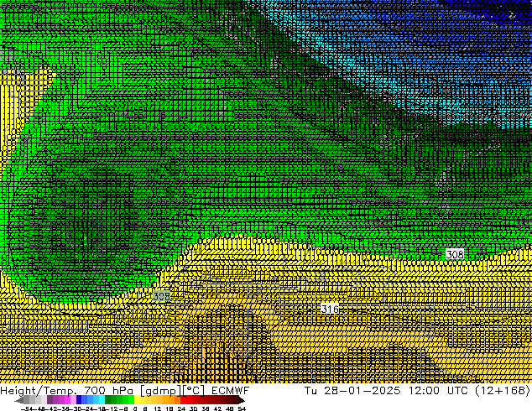Click the bright yellow legend swatch above 0

(x=138, y=400)
